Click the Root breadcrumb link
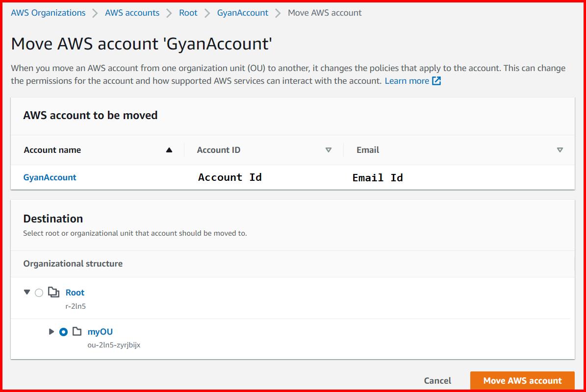586x392 pixels. (188, 13)
